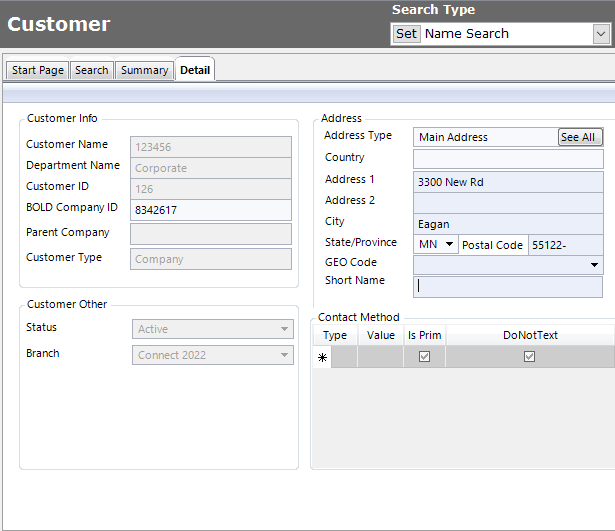Click the DoNotText column header

point(530,335)
